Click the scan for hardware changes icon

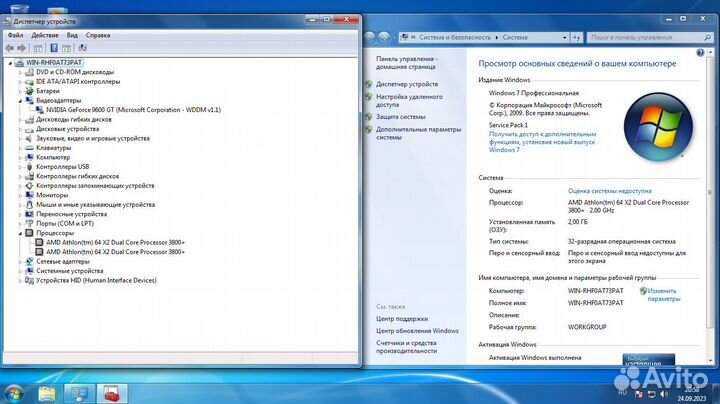[83, 48]
